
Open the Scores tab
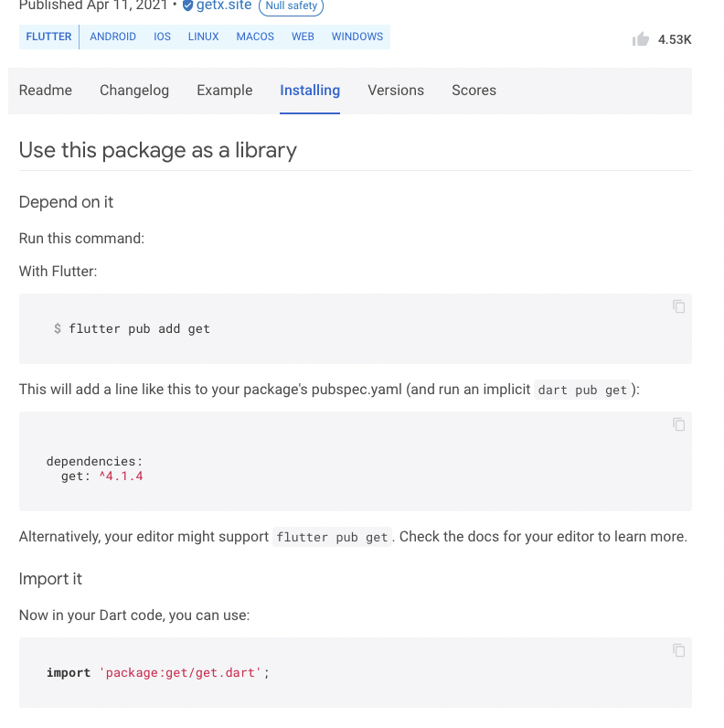(x=474, y=90)
